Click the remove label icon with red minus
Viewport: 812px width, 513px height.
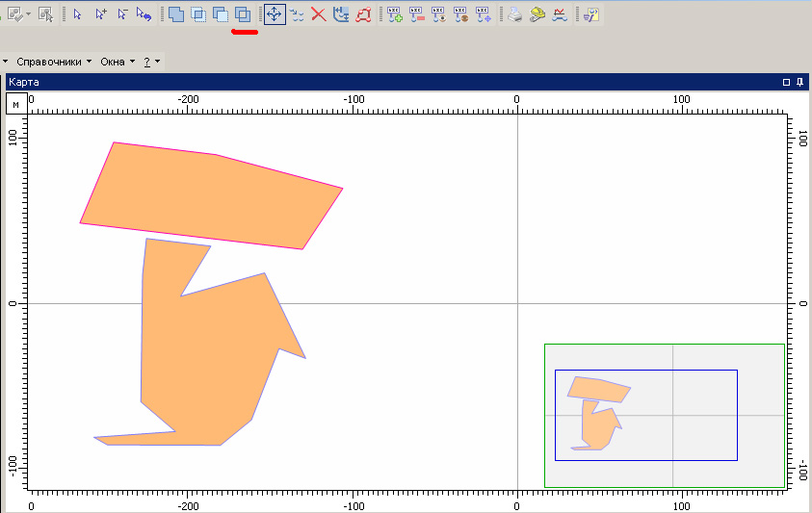tap(417, 14)
